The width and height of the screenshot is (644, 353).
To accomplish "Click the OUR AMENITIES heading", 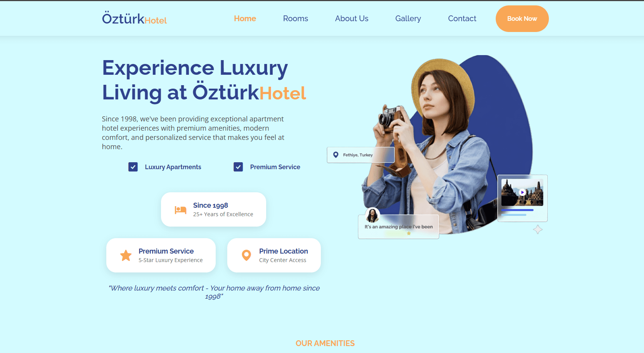I will coord(325,343).
